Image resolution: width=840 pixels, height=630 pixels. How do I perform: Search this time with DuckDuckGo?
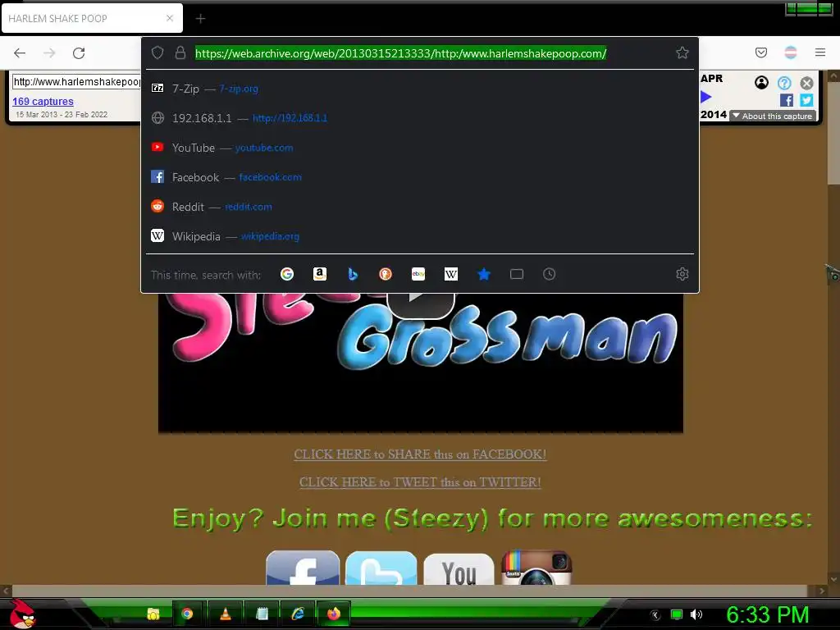[x=386, y=274]
